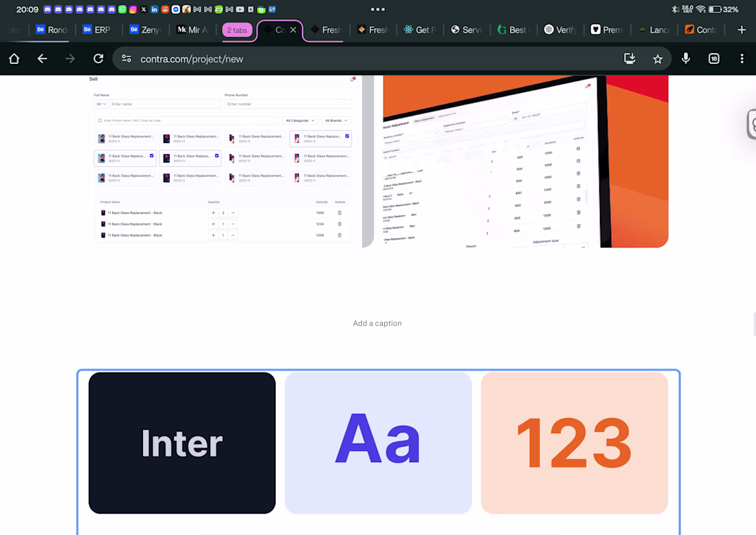Switch to the Verify tab

(560, 30)
